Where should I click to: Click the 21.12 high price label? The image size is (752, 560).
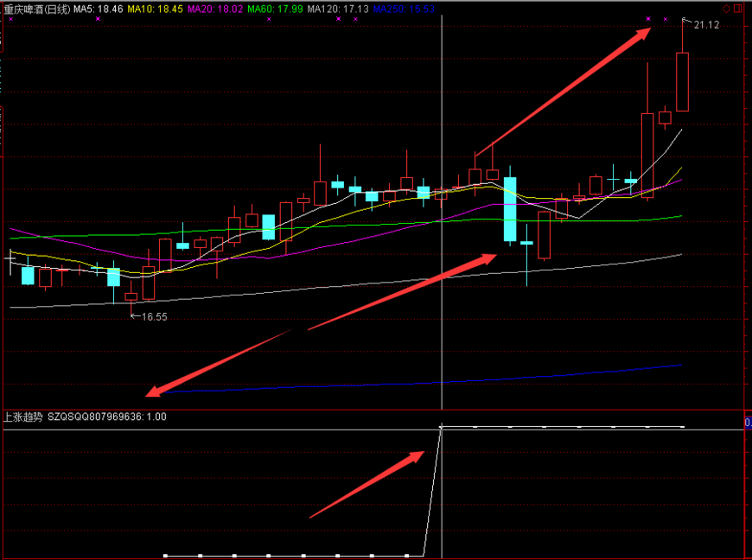coord(706,25)
